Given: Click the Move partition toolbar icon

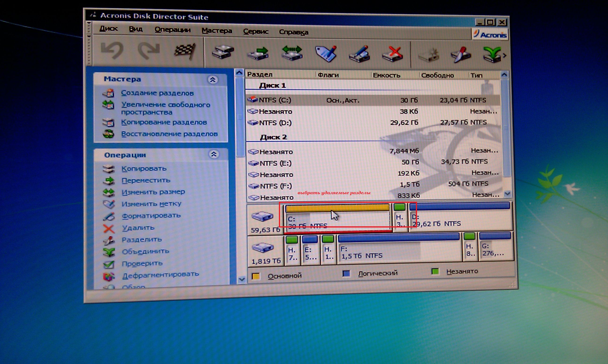Looking at the screenshot, I should tap(258, 53).
